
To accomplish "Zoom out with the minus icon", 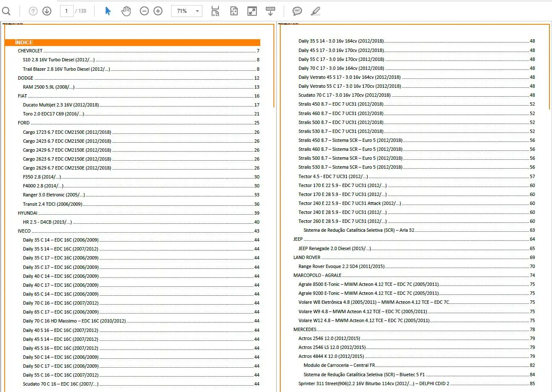I will 144,11.
